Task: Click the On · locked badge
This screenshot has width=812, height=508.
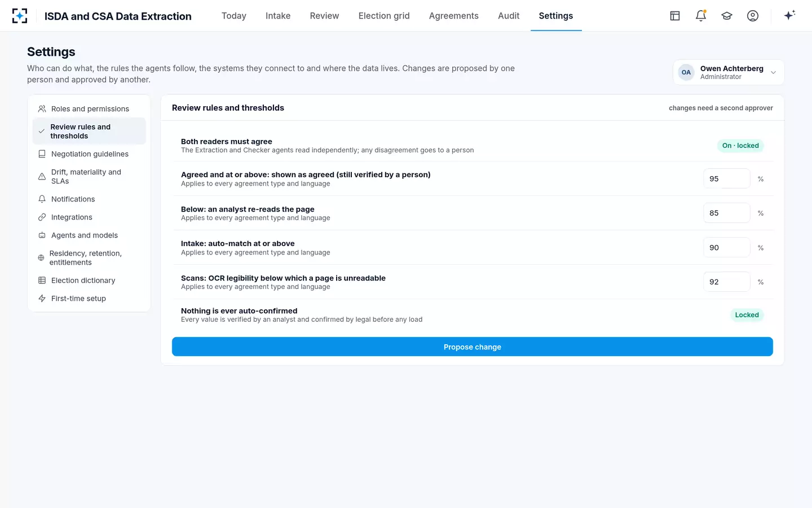Action: click(x=740, y=146)
